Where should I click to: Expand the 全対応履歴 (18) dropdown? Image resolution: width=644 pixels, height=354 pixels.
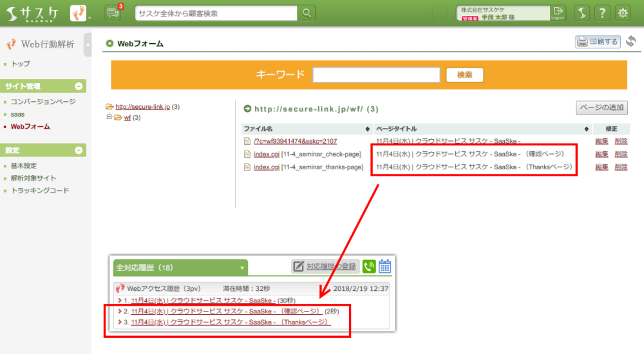242,267
